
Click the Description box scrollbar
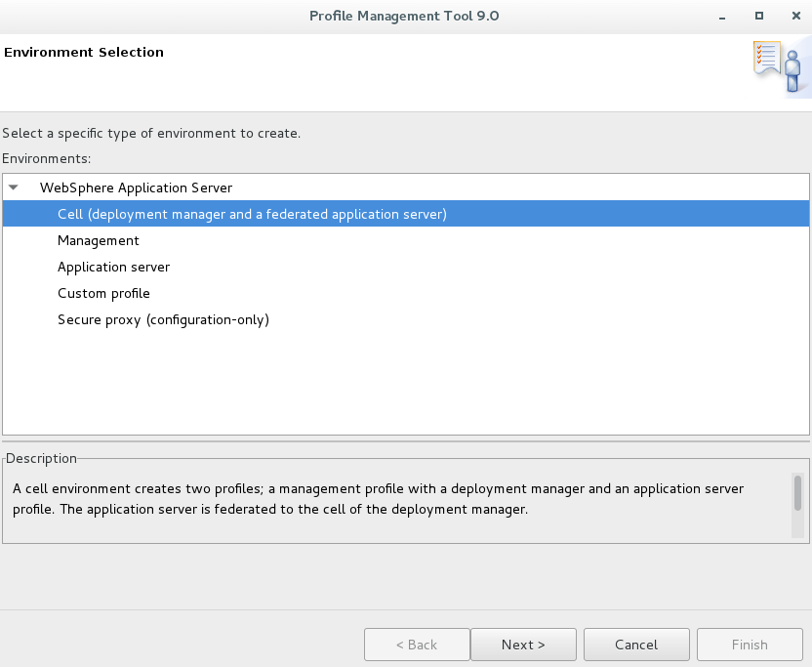(797, 493)
